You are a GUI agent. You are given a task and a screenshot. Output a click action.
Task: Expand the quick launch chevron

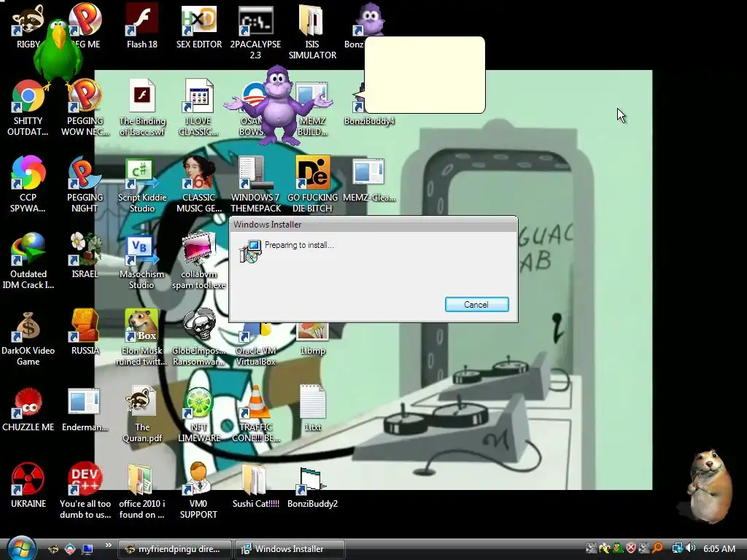[x=108, y=545]
